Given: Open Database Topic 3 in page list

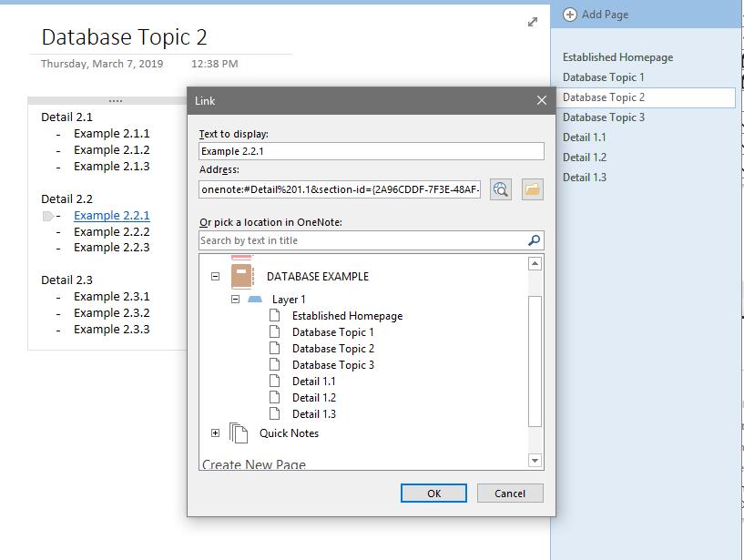Looking at the screenshot, I should [604, 117].
